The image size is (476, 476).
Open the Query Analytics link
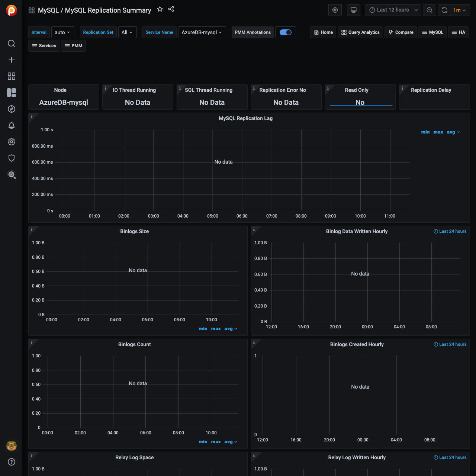click(360, 32)
